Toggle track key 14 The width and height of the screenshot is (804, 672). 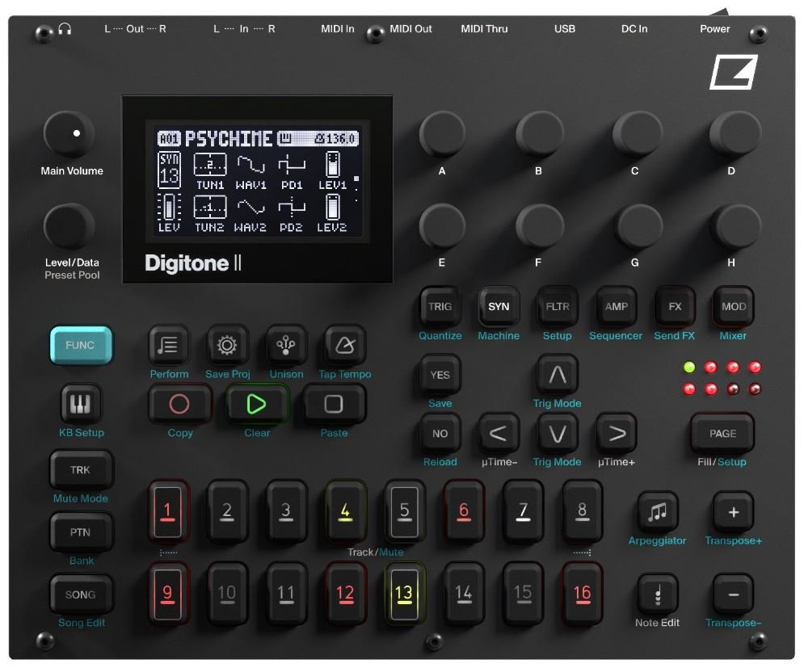click(464, 594)
